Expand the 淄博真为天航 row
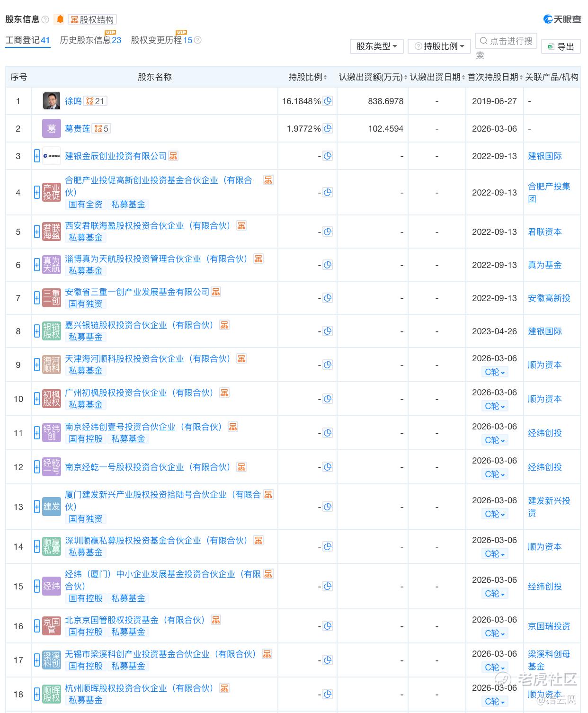Screen dimensions: 588x713 coord(37,265)
